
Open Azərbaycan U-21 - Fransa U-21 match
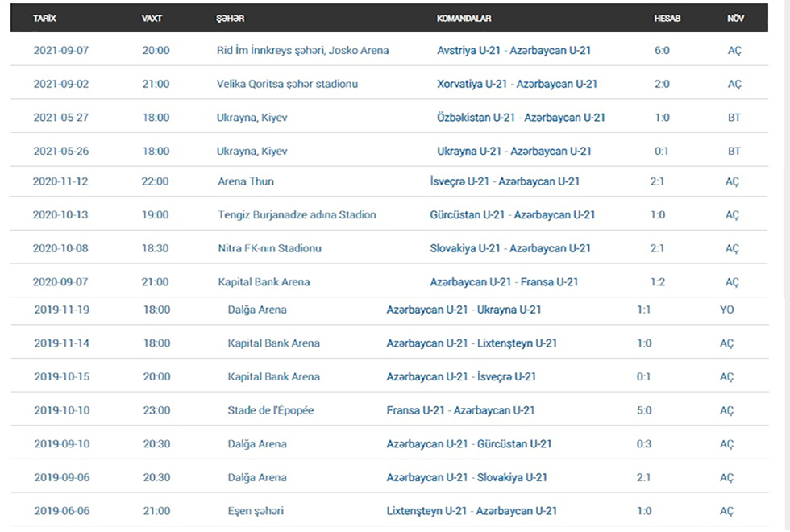tap(504, 282)
